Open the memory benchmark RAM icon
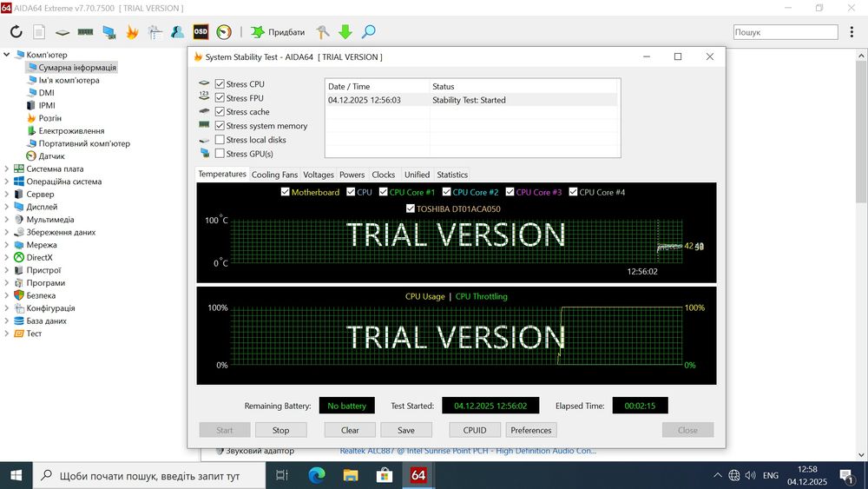Image resolution: width=868 pixels, height=489 pixels. (x=85, y=32)
